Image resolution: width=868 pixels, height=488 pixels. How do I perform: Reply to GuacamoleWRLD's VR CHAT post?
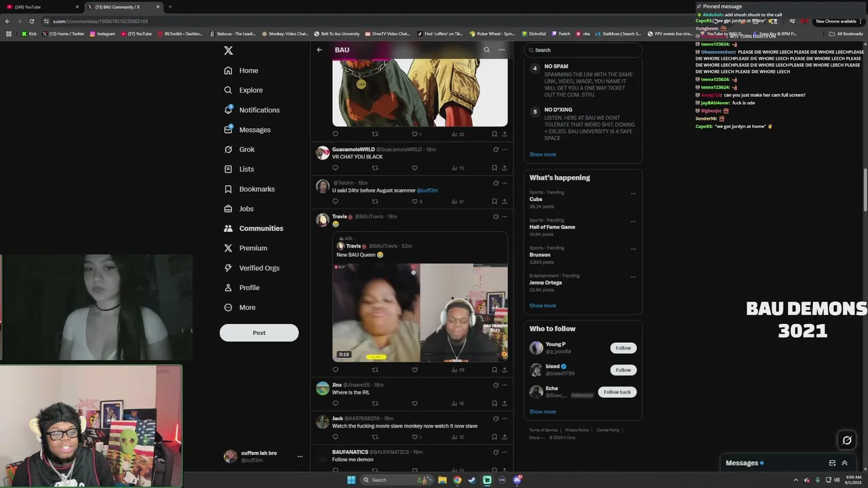335,168
